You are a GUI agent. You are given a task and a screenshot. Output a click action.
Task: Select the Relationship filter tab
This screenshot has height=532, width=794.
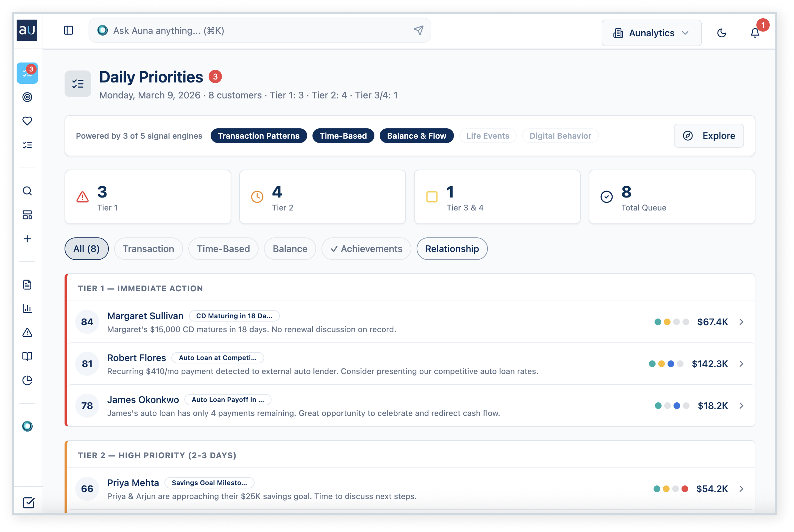coord(452,249)
